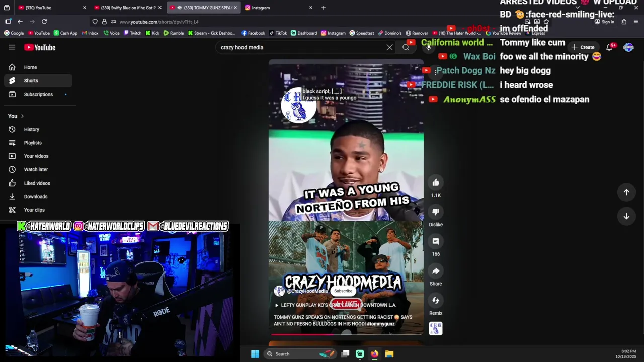Image resolution: width=644 pixels, height=362 pixels.
Task: Open a new browser tab
Action: 324,8
